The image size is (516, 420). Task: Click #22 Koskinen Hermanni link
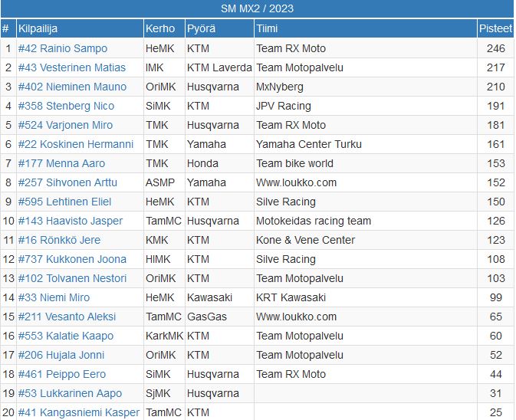click(76, 144)
